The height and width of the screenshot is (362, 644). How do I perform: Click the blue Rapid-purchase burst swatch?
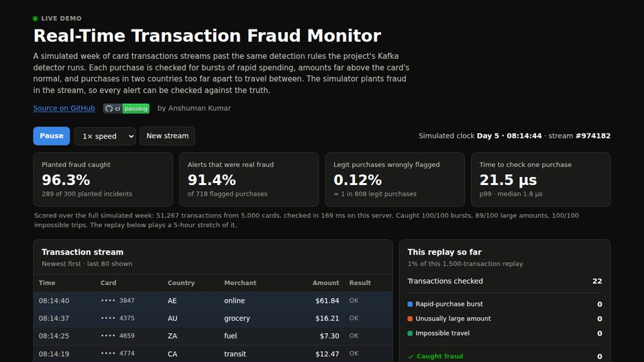pyautogui.click(x=410, y=304)
